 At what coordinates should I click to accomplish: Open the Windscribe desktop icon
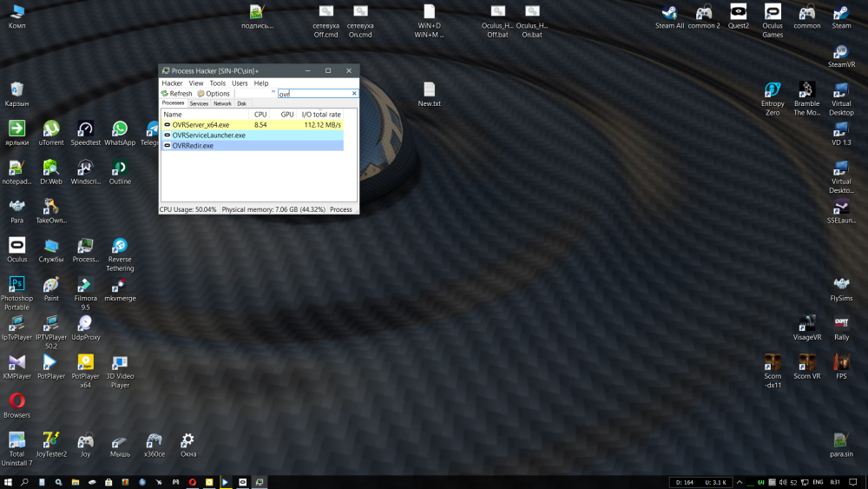tap(85, 172)
